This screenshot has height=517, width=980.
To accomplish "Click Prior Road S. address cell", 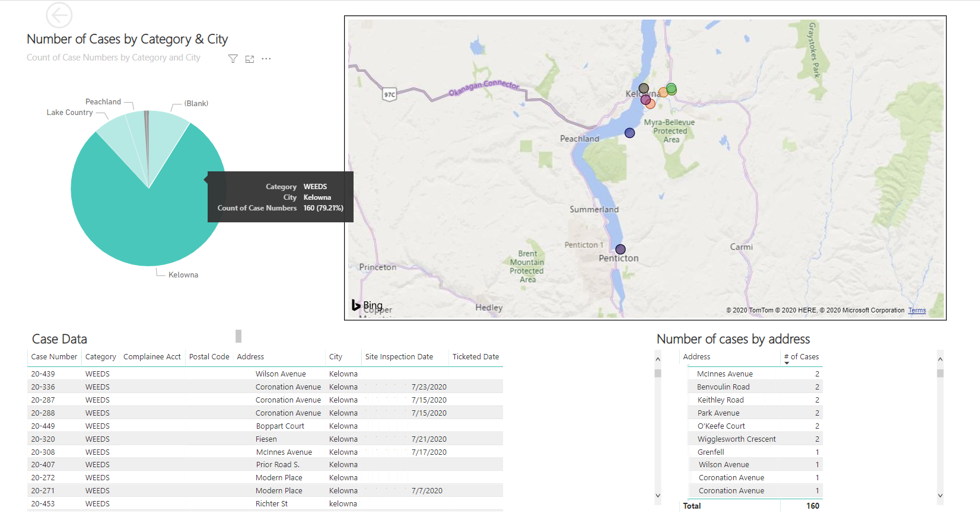I will pos(278,465).
